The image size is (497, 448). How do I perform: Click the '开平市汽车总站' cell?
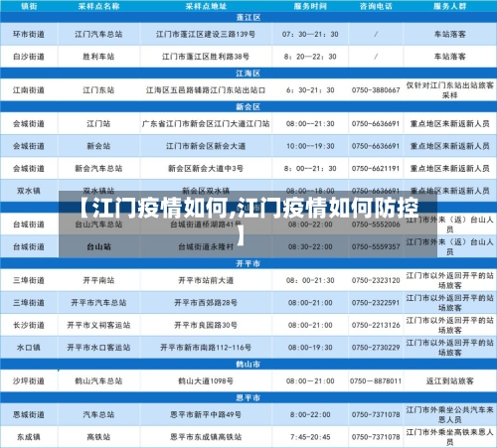pos(98,303)
